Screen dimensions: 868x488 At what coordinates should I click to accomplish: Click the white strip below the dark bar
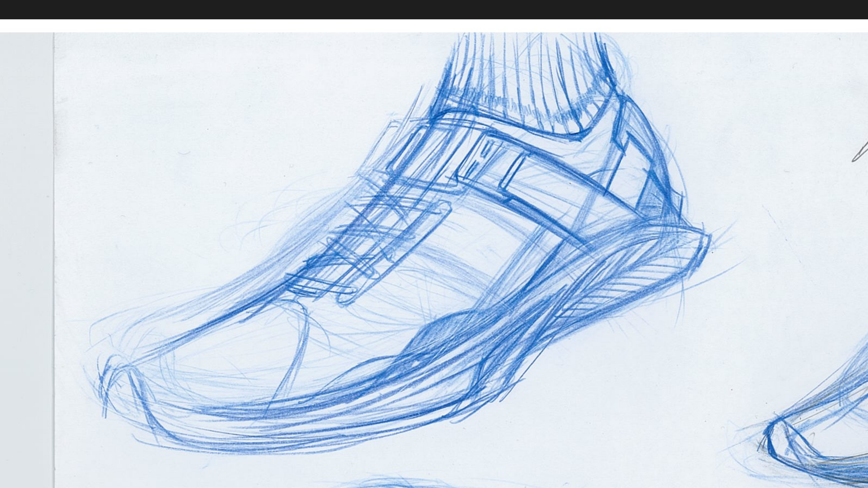(x=434, y=26)
